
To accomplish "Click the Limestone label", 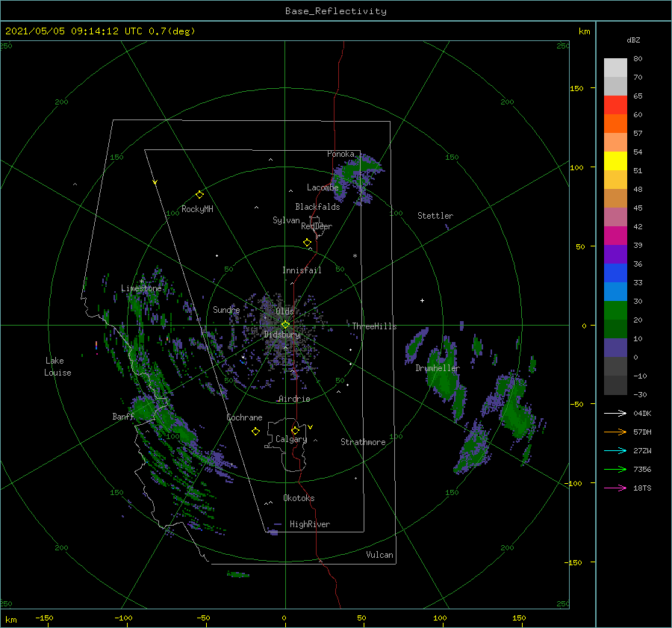I will 141,288.
